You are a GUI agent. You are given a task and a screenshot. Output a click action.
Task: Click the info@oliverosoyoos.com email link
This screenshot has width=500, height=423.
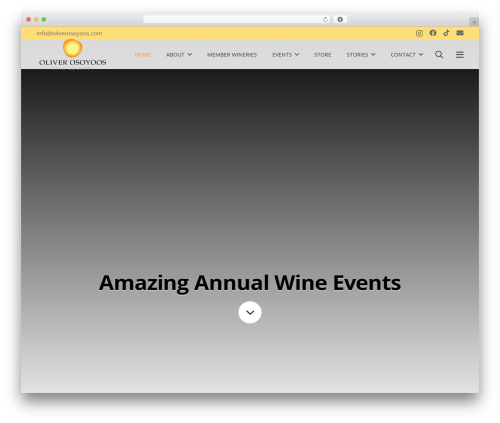(x=69, y=33)
